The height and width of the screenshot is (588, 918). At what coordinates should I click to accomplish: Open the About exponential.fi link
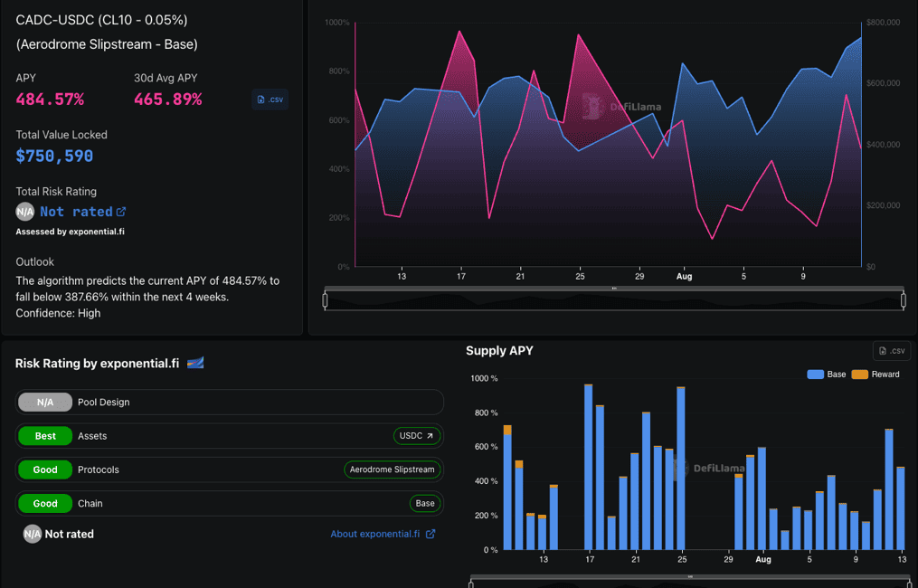[x=374, y=534]
